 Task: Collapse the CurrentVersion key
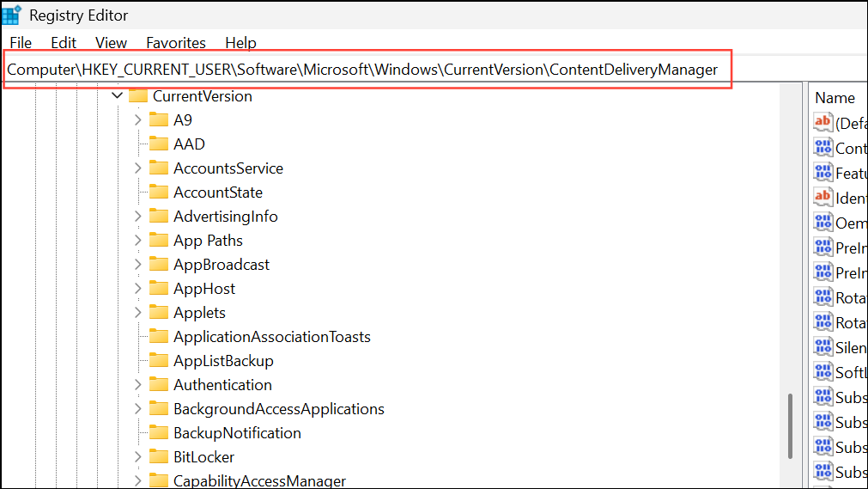[117, 96]
